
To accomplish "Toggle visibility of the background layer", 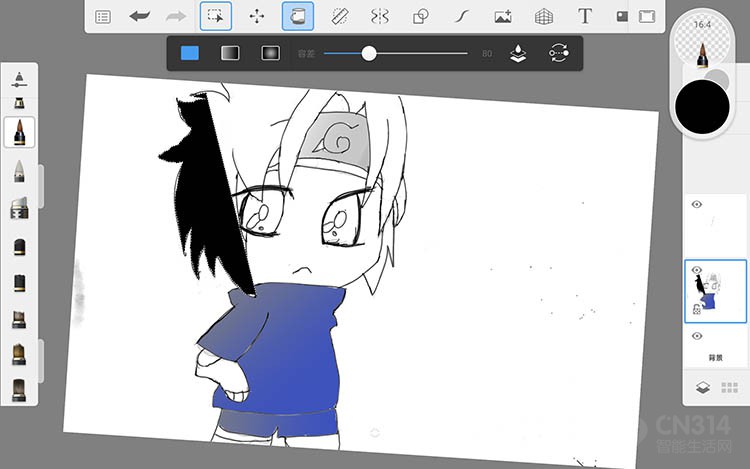I will tap(697, 336).
